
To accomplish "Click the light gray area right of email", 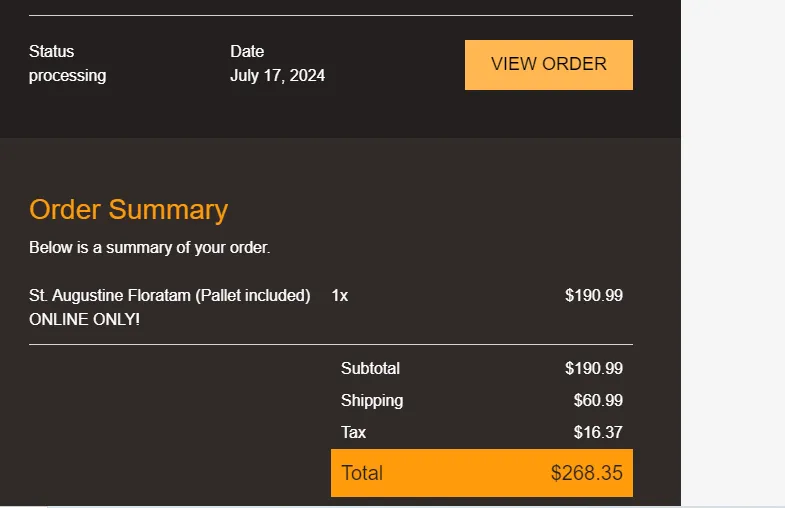I will click(733, 250).
